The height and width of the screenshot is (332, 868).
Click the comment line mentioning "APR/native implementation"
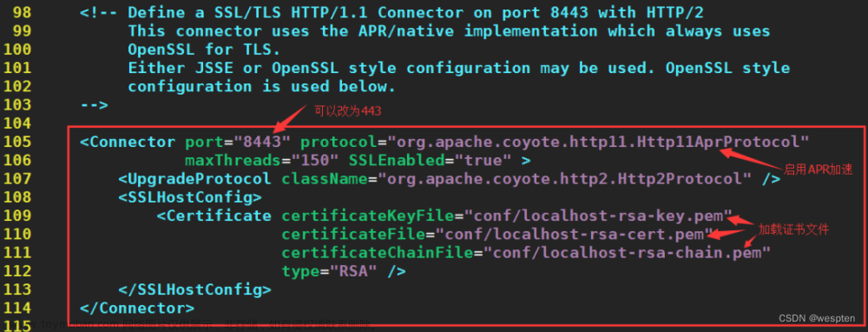tap(449, 31)
